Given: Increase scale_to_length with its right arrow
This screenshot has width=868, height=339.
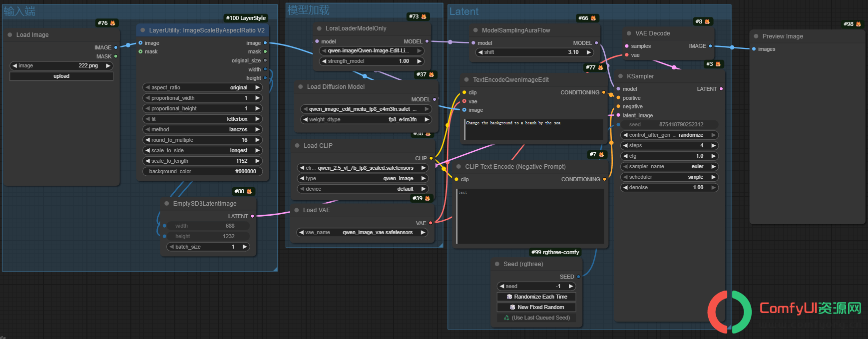Looking at the screenshot, I should pos(258,161).
